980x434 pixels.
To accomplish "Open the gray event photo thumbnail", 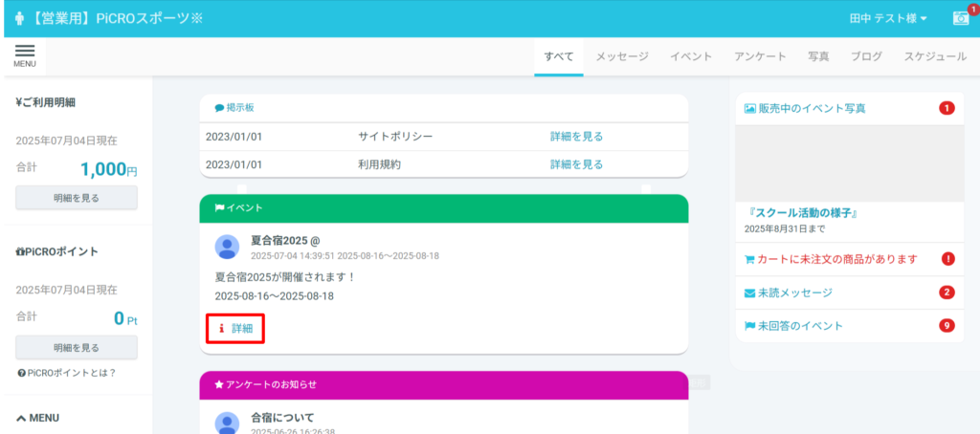I will pyautogui.click(x=850, y=163).
